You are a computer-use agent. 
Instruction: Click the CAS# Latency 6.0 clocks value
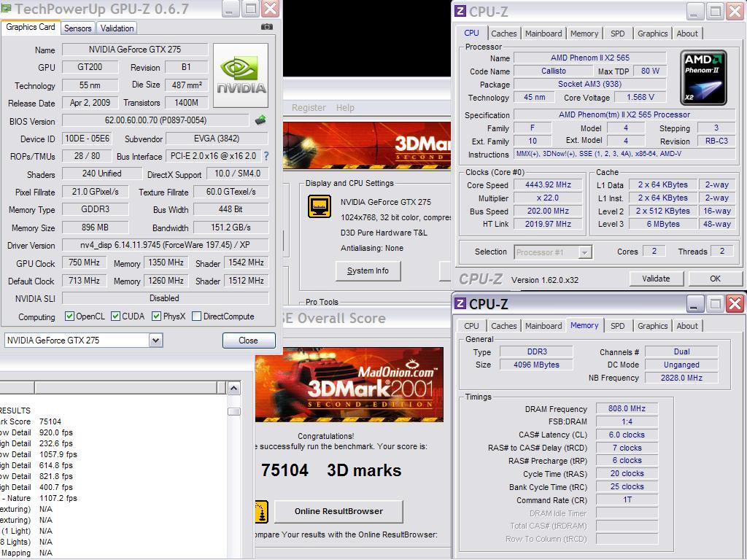[627, 435]
